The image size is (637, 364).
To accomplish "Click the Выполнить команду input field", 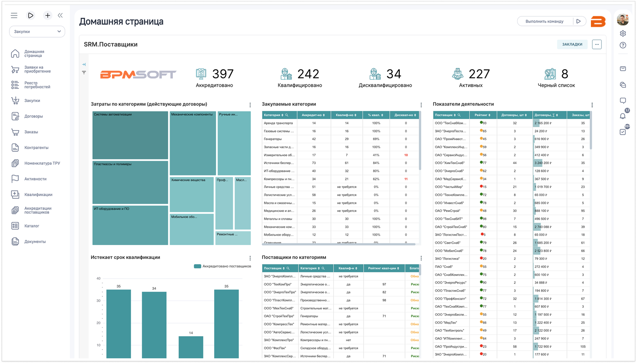I will (545, 21).
